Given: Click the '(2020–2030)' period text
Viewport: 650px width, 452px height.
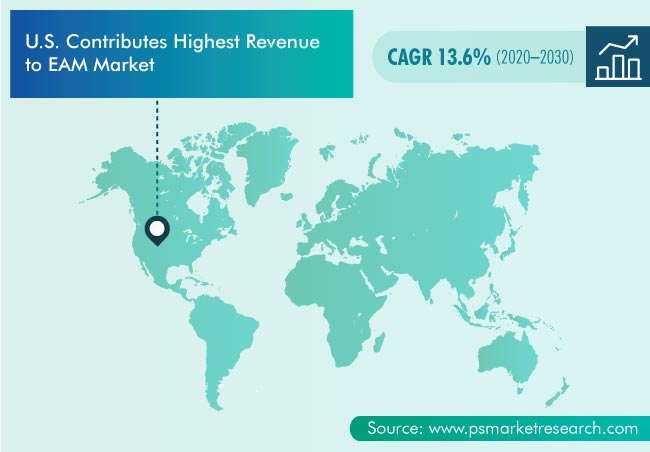Looking at the screenshot, I should pos(535,57).
